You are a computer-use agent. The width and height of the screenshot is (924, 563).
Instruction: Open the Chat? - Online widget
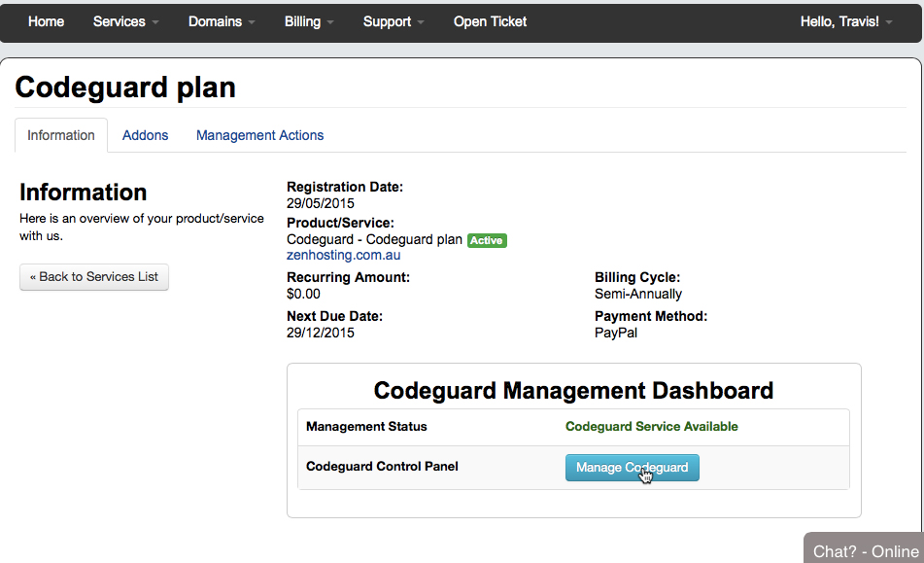pyautogui.click(x=865, y=549)
